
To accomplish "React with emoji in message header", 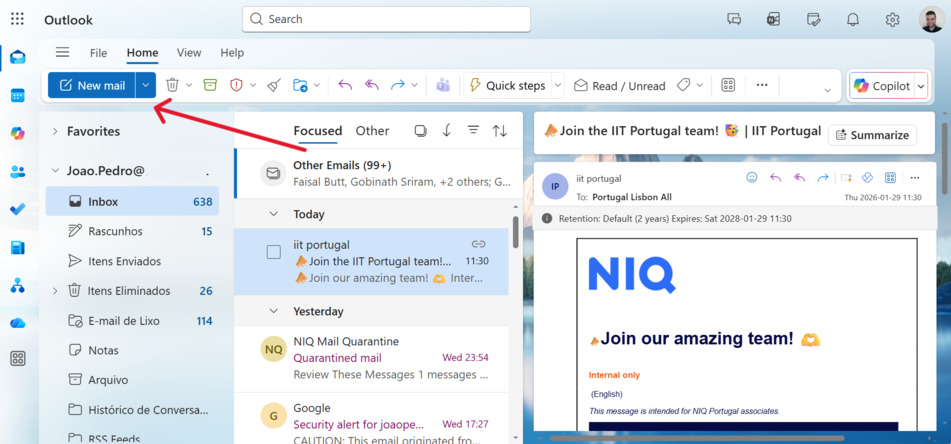I will [751, 178].
